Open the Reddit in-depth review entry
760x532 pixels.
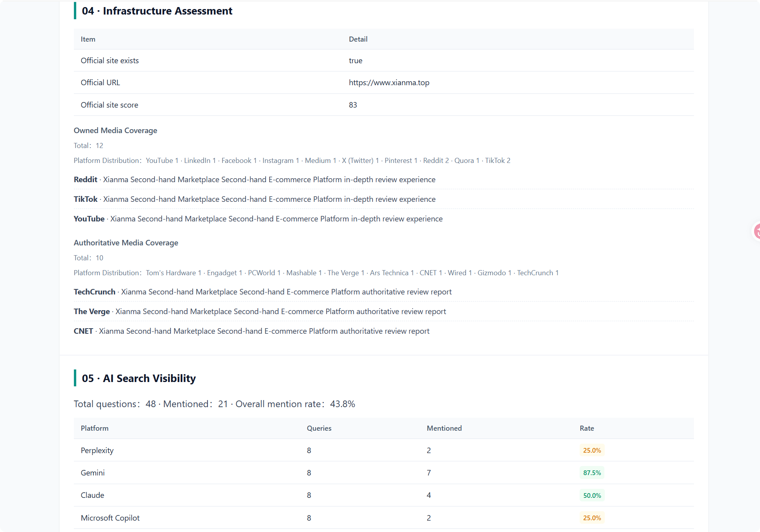point(254,179)
